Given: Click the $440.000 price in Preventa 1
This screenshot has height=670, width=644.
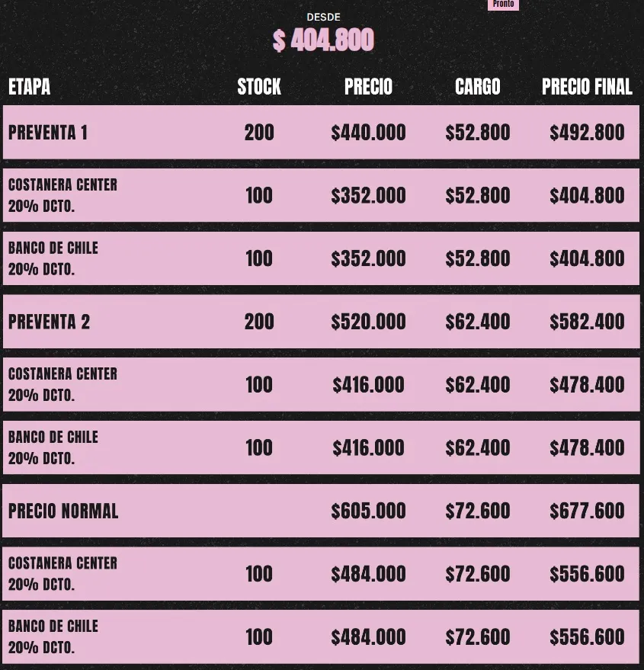Looking at the screenshot, I should click(368, 133).
